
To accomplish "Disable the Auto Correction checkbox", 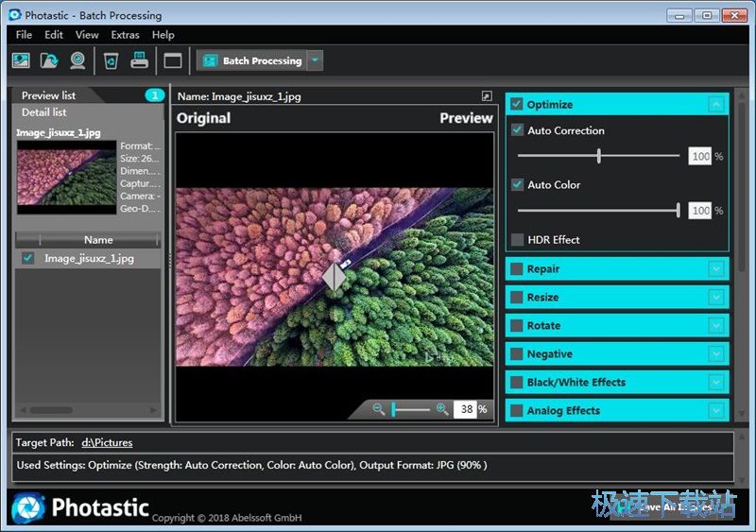I will coord(517,130).
